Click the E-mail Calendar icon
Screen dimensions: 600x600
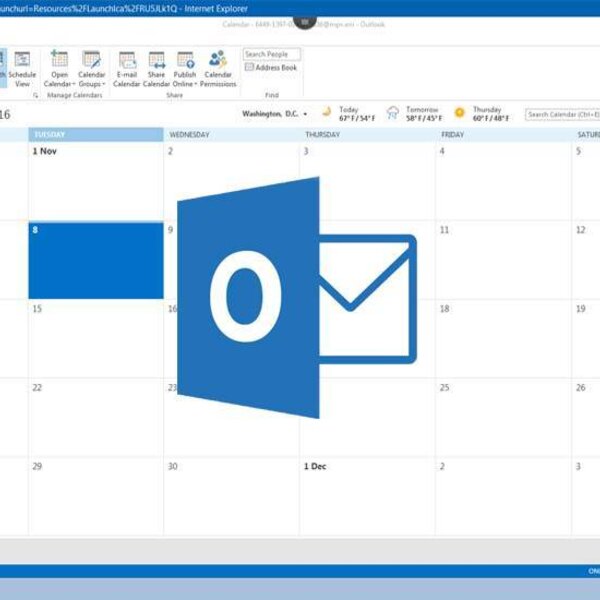pos(127,60)
